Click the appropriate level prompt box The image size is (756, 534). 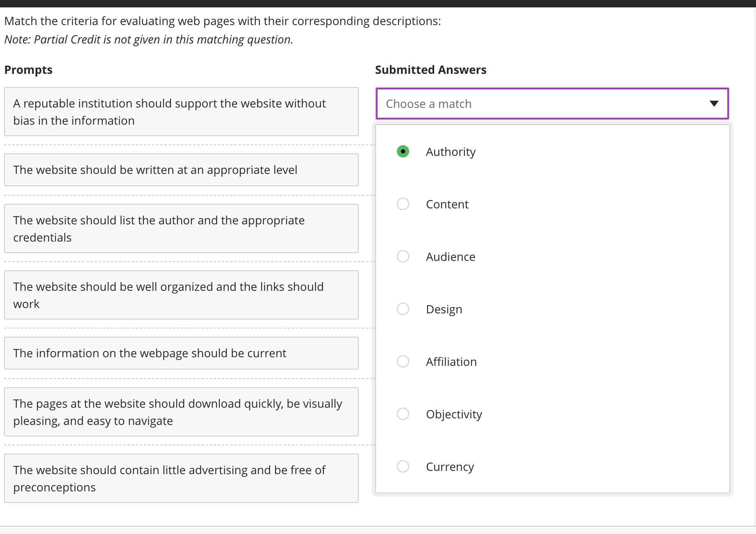181,169
